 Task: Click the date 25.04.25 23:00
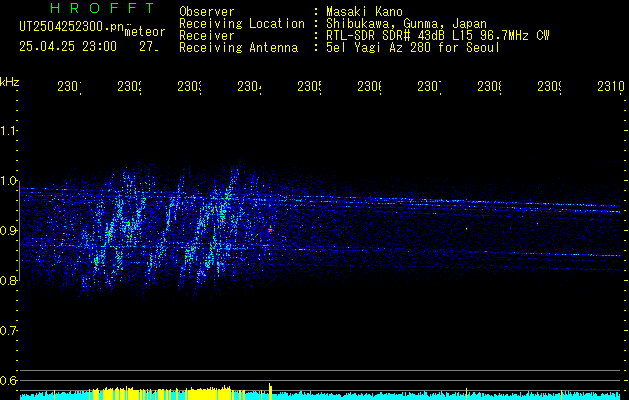click(x=68, y=47)
